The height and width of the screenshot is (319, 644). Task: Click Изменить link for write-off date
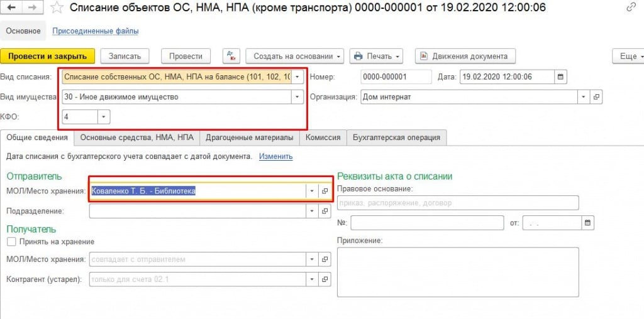pos(275,156)
